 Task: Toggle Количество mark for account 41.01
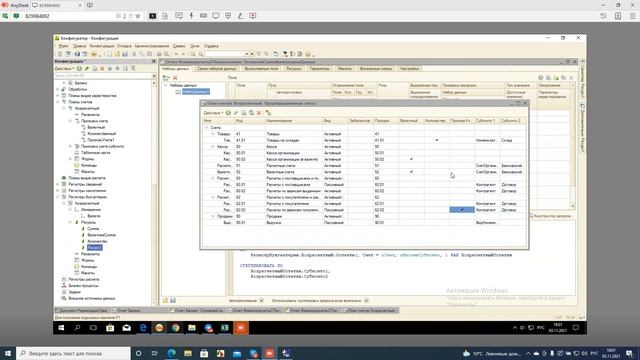pyautogui.click(x=436, y=140)
